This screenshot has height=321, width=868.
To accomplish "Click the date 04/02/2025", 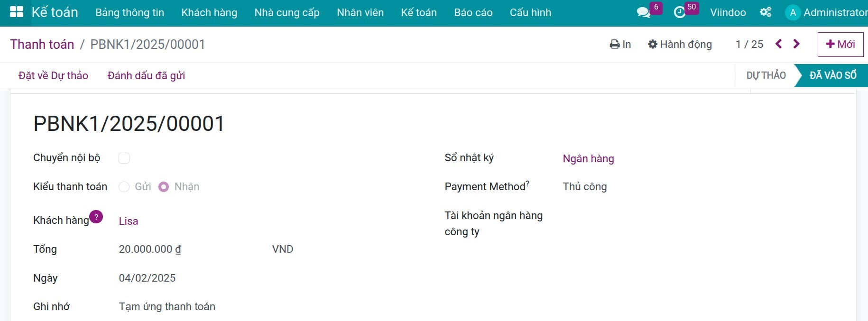I will point(147,278).
